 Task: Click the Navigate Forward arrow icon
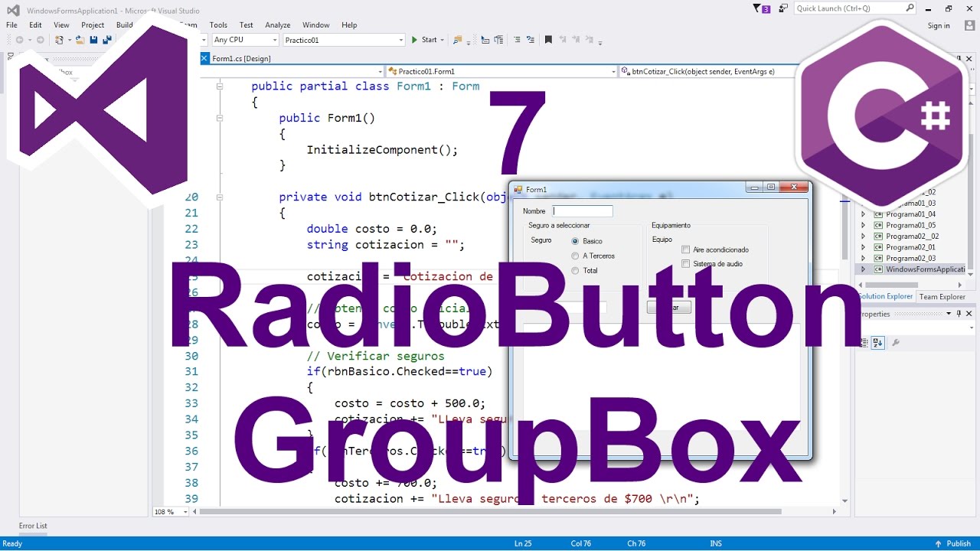39,40
